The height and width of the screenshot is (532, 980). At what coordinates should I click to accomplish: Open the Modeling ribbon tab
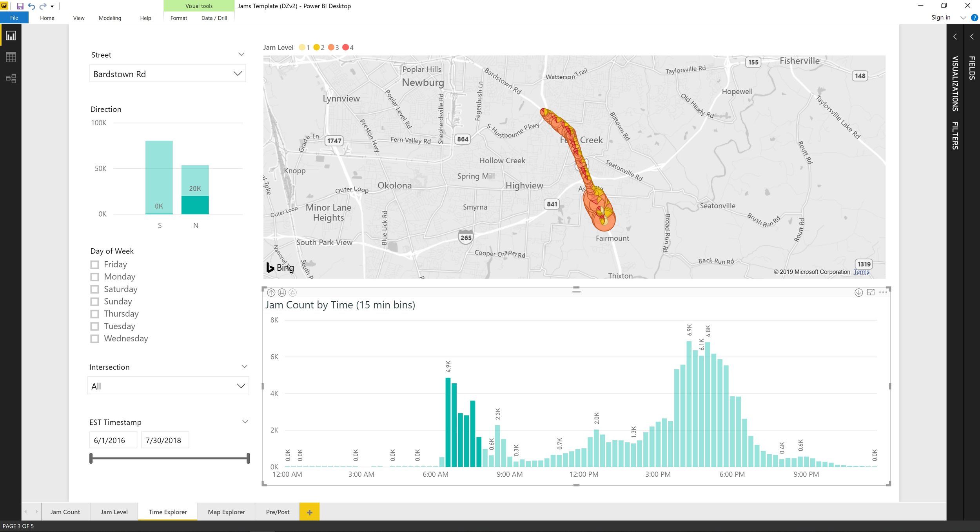(x=110, y=18)
